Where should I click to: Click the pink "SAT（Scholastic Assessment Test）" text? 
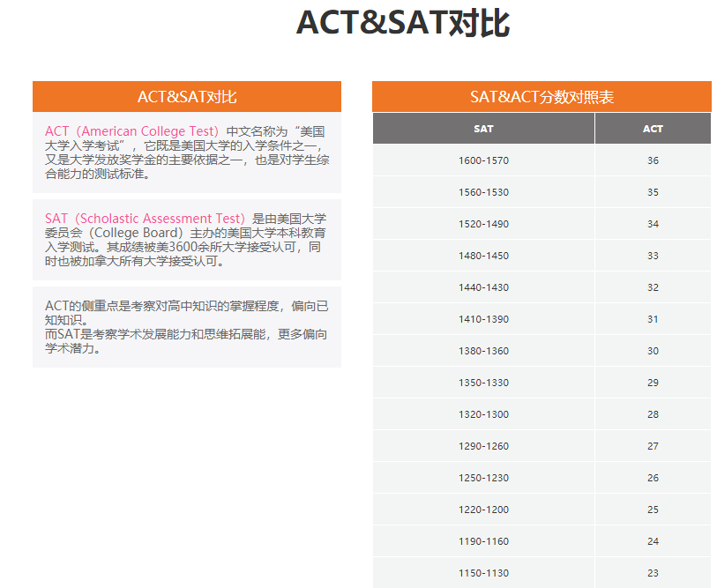click(x=146, y=219)
